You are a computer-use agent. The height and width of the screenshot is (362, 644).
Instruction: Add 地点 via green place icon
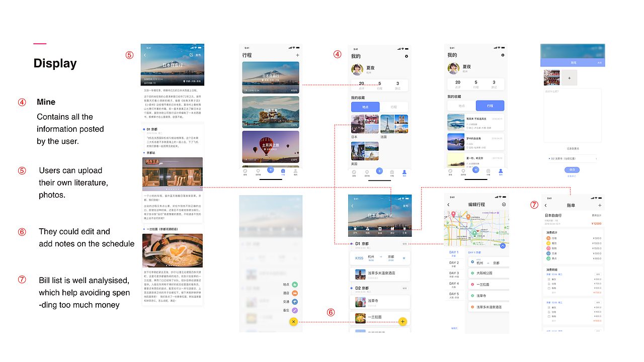click(295, 285)
